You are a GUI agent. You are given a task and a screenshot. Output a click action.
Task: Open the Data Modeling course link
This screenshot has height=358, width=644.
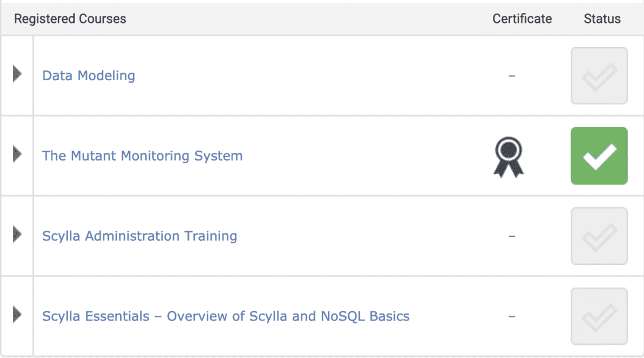(x=88, y=76)
